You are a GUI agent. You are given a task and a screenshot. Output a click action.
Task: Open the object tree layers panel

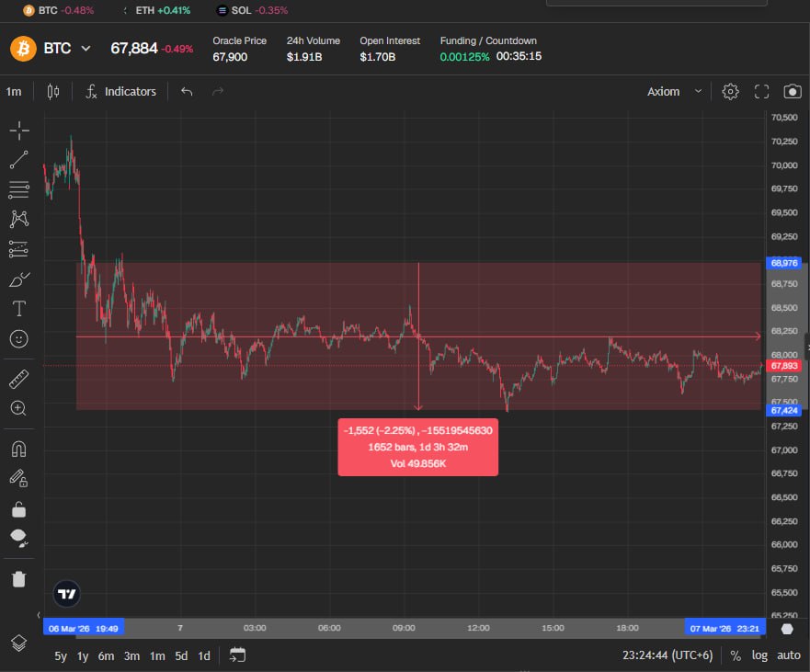tap(19, 644)
